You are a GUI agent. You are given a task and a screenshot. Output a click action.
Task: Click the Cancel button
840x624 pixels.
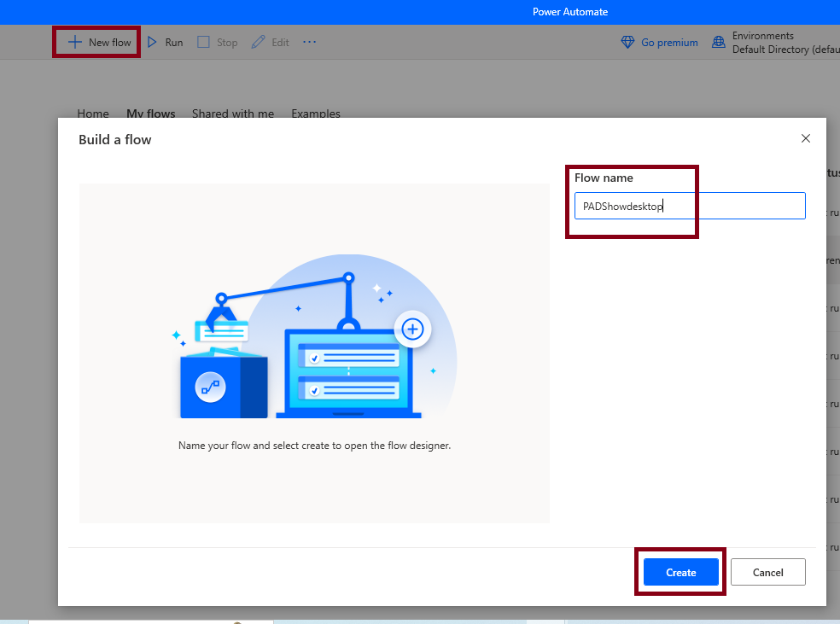click(767, 572)
